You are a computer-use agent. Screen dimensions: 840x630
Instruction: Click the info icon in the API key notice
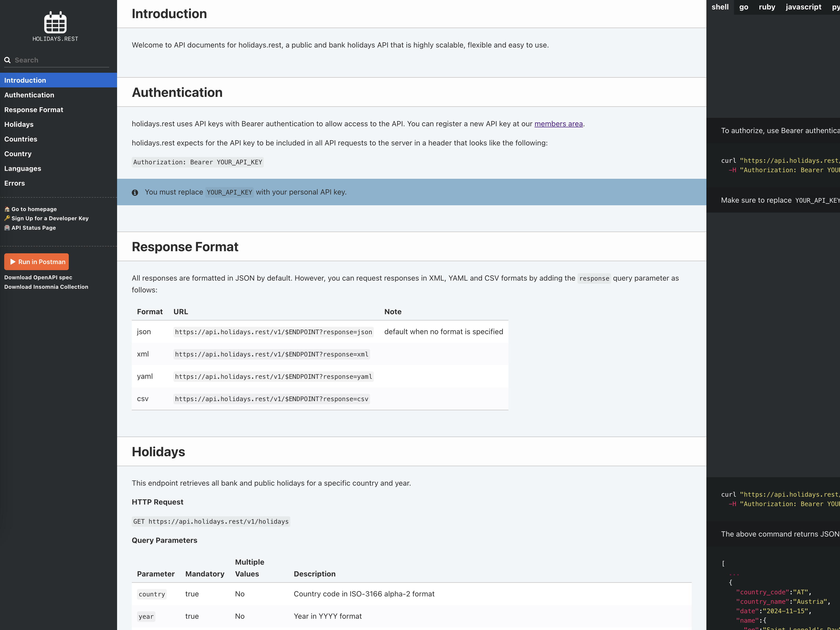135,192
